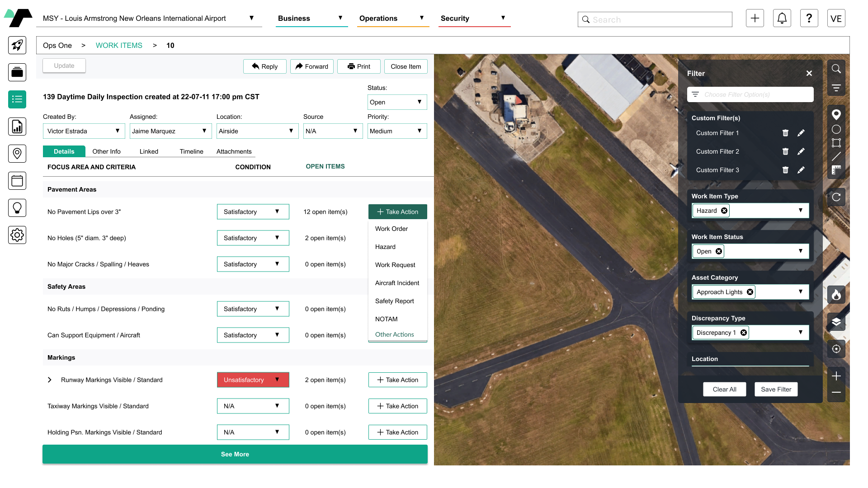Toggle the heatmap icon on map toolbar

(836, 295)
